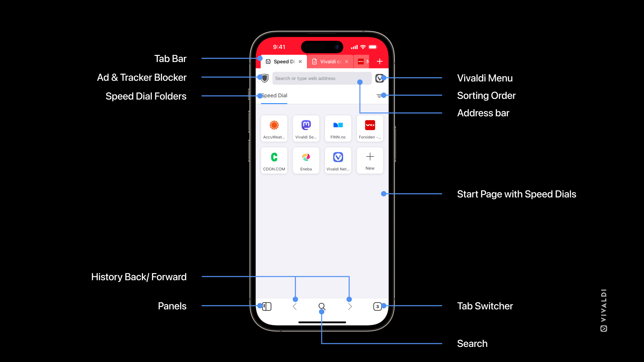Close the second Vivaldi browser tab

point(347,61)
